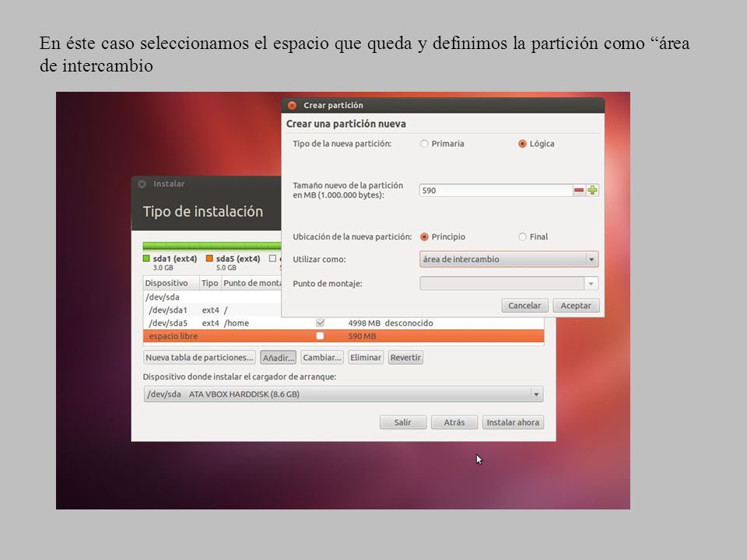This screenshot has width=747, height=560.
Task: Click the white legend swatch after sda5
Action: click(x=272, y=258)
